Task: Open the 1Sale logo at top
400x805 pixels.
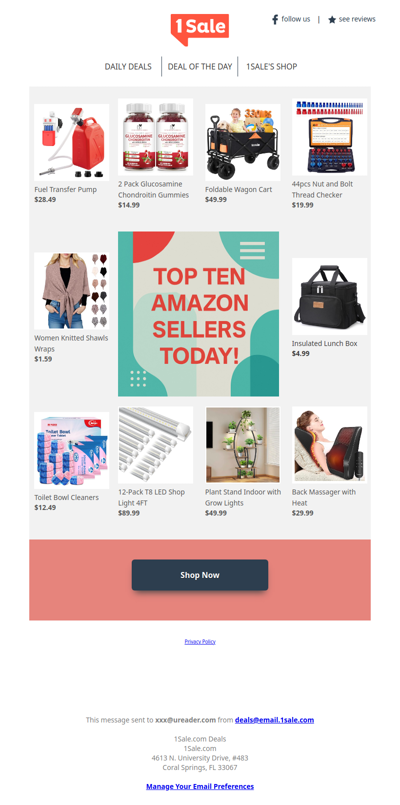Action: (200, 29)
